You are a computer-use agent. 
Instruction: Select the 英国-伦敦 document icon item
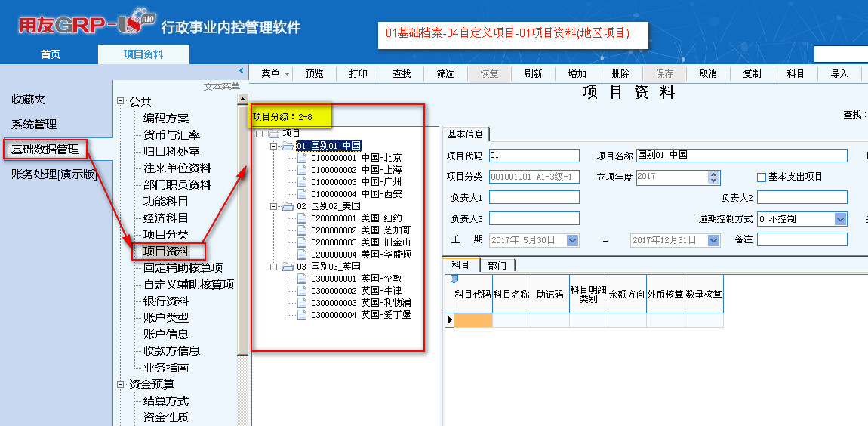pyautogui.click(x=302, y=279)
